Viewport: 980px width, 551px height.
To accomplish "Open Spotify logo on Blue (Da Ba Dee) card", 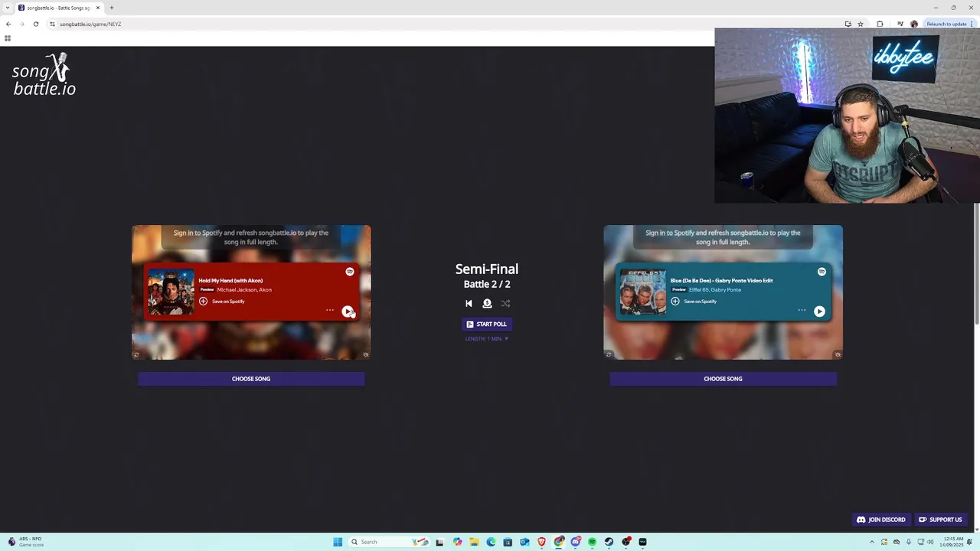I will pyautogui.click(x=822, y=272).
